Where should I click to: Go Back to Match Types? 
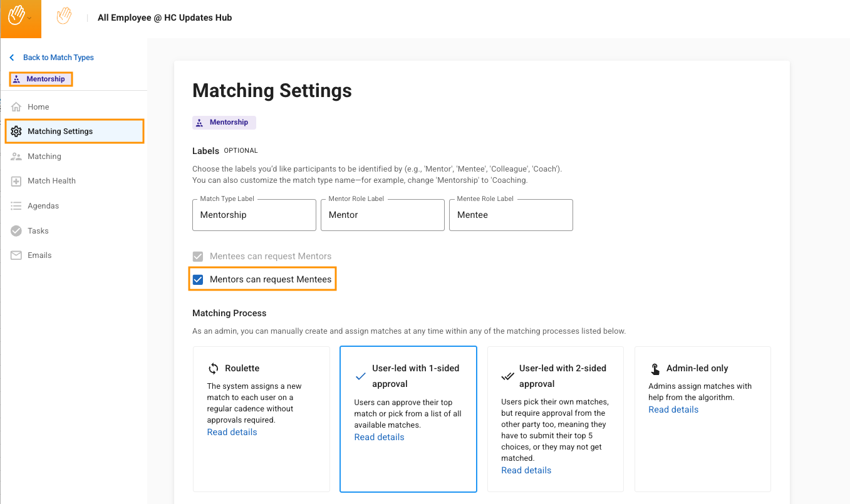click(x=58, y=58)
